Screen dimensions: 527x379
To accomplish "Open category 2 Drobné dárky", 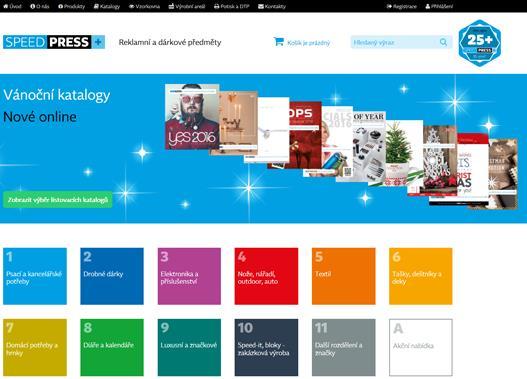I will (x=112, y=276).
